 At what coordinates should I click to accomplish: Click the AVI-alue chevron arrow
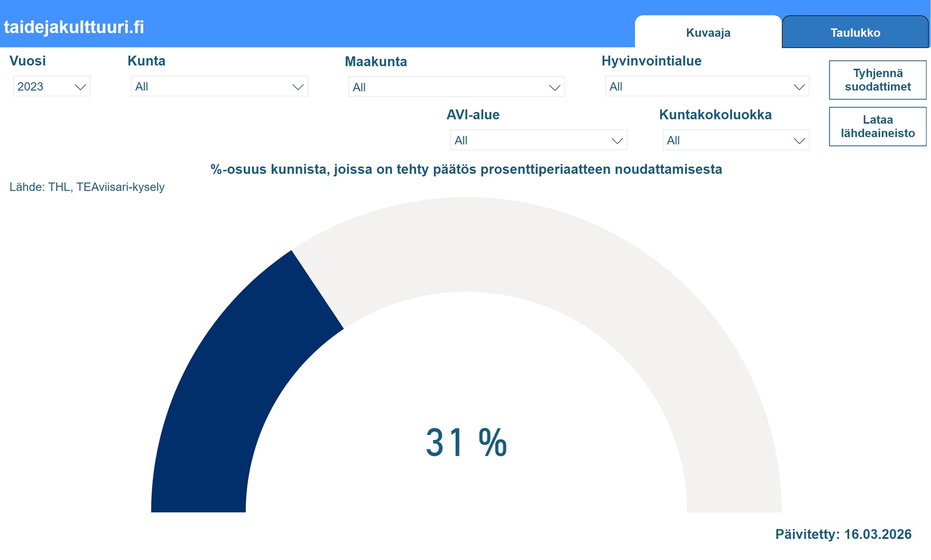click(x=617, y=141)
